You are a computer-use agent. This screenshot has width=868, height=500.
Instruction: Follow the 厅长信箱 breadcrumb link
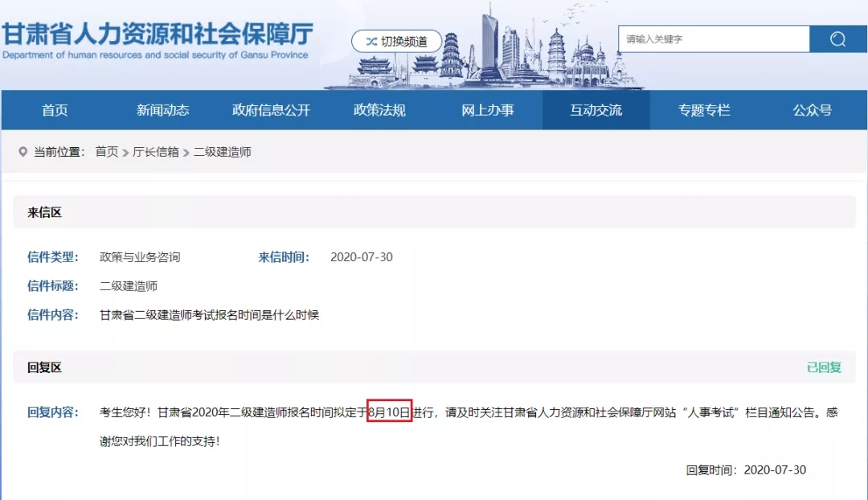point(156,152)
